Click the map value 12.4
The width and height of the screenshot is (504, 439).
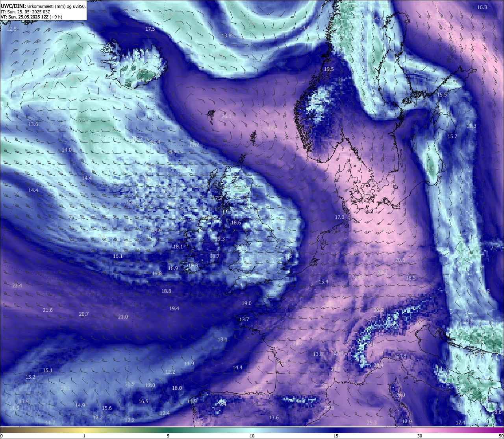[x=165, y=413]
